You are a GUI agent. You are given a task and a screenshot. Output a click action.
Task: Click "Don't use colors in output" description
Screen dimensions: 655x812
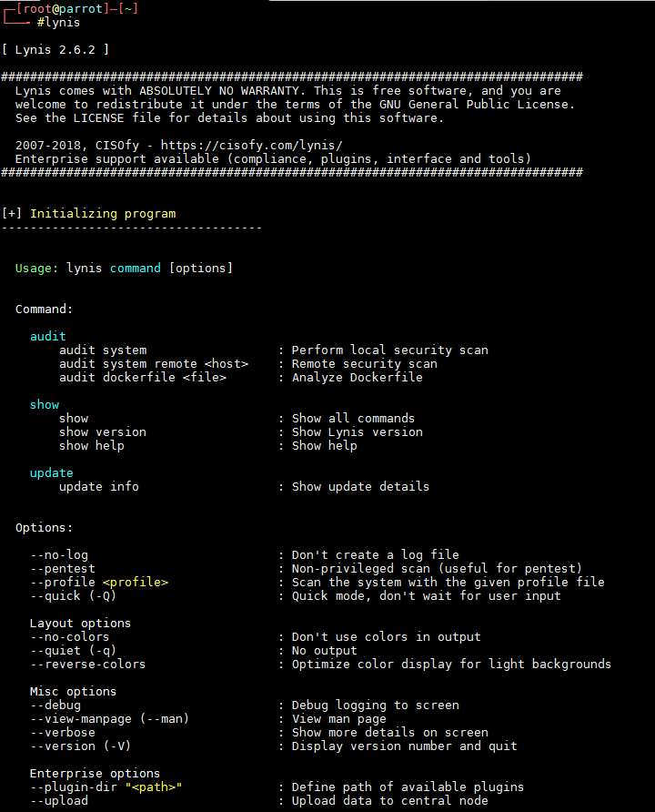(386, 637)
